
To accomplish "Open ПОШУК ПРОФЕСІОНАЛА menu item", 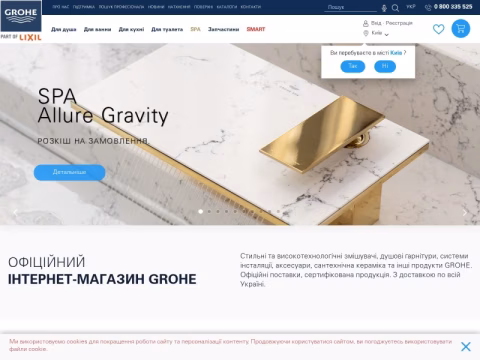I will coord(121,7).
